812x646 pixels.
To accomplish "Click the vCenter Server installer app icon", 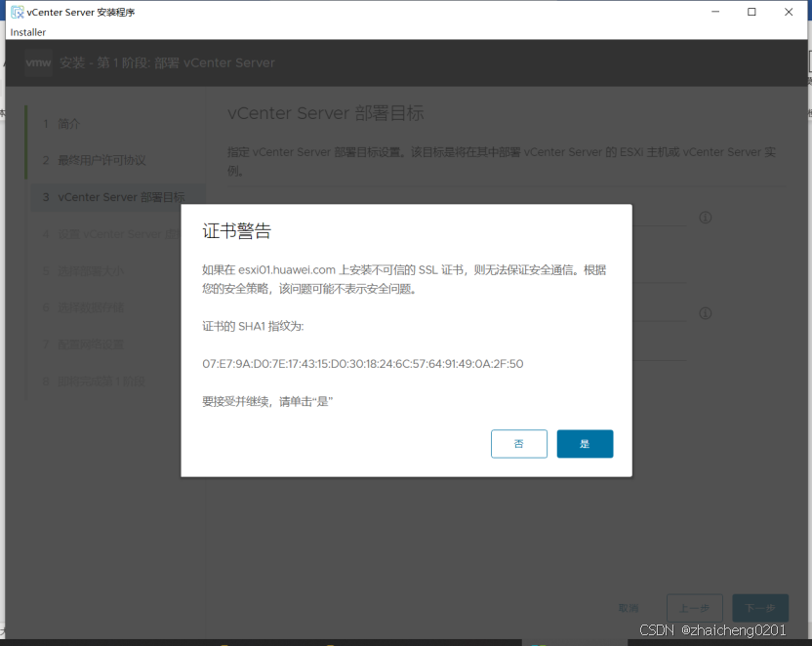I will pyautogui.click(x=18, y=12).
